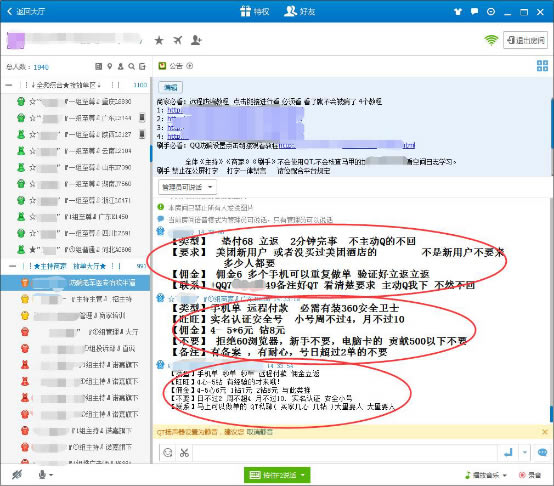Click the 退出房间 exit room button
This screenshot has height=486, width=554.
pyautogui.click(x=525, y=40)
